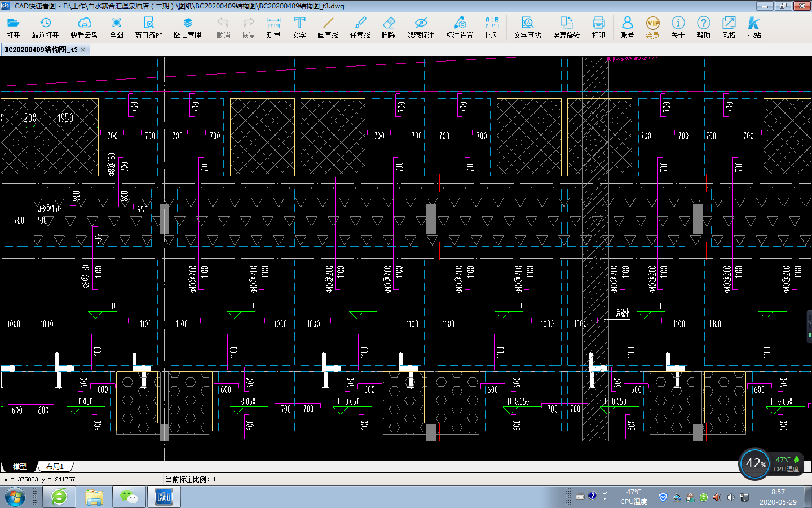Click the 950 dimension label in the drawing
812x508 pixels.
point(142,209)
